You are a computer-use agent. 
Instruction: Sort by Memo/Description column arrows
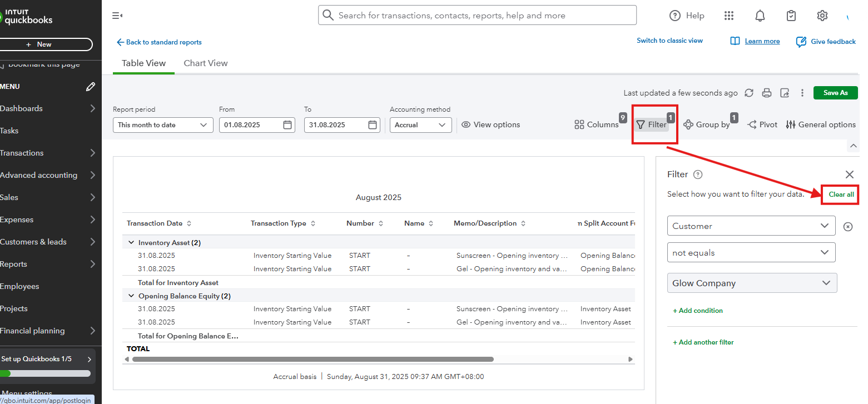tap(523, 223)
